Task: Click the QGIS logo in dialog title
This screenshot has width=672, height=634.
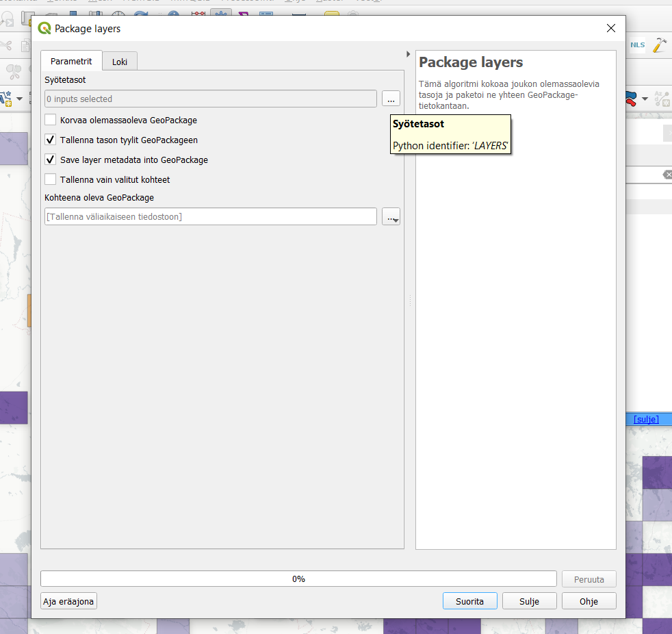Action: tap(44, 29)
